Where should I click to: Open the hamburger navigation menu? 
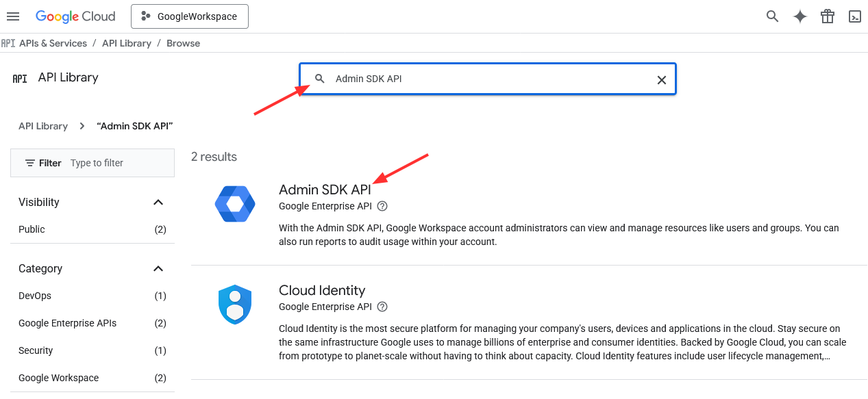click(x=13, y=16)
